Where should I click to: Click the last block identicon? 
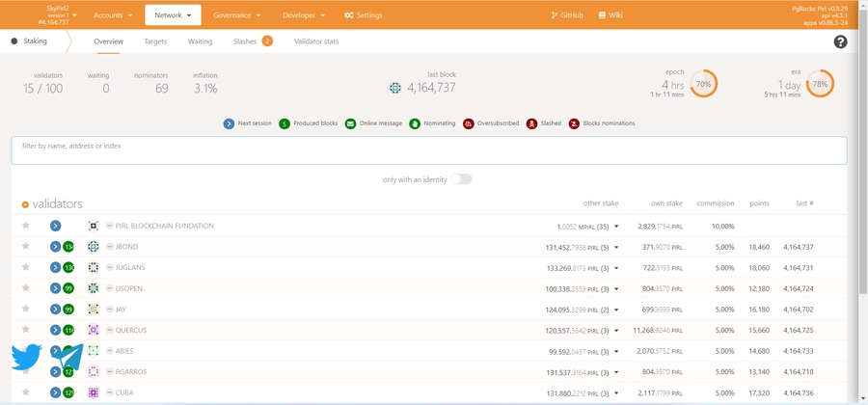coord(395,88)
